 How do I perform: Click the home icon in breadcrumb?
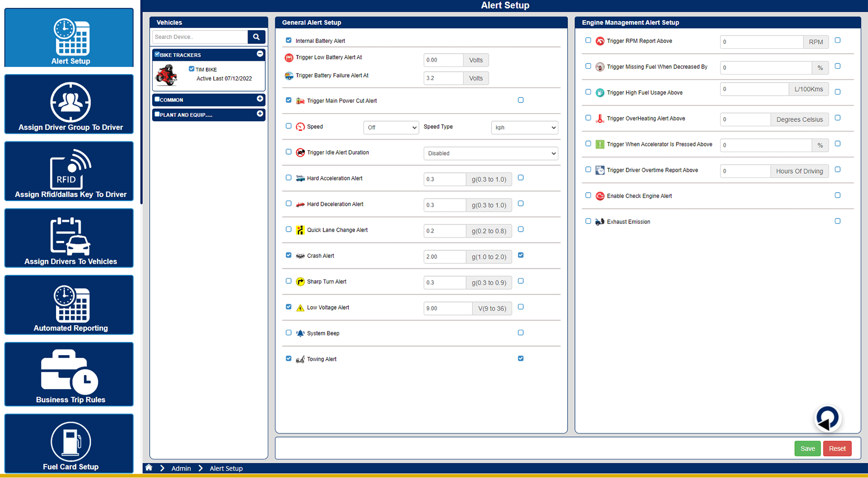pyautogui.click(x=149, y=468)
